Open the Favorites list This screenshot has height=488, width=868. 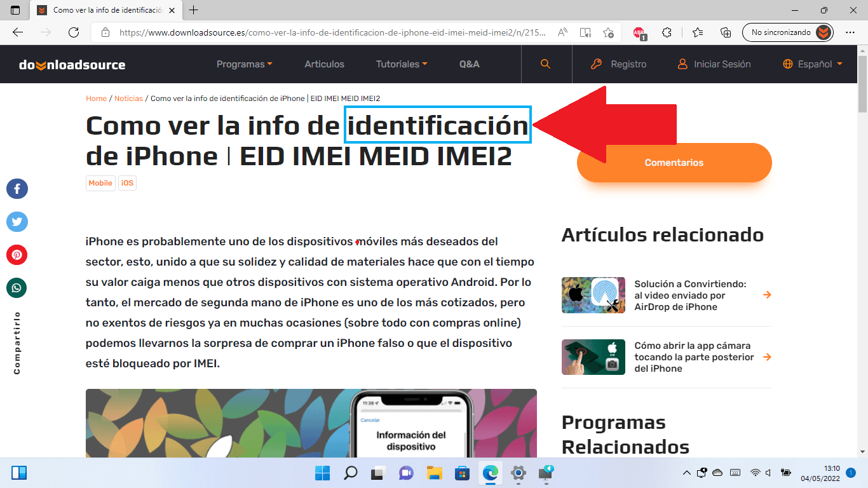[698, 32]
